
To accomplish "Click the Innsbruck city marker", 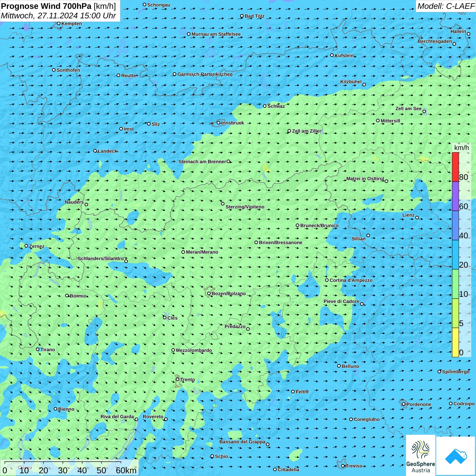I will coord(219,123).
